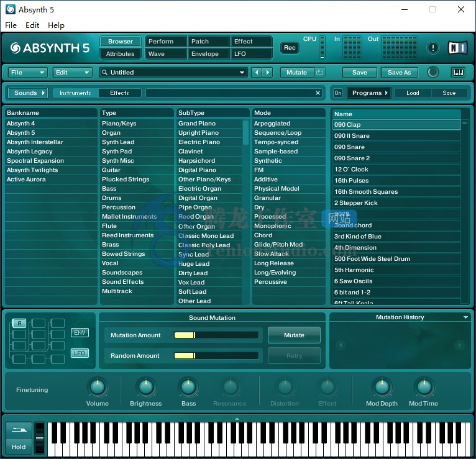This screenshot has height=459, width=476.
Task: Go back in Mutation History
Action: 341,345
